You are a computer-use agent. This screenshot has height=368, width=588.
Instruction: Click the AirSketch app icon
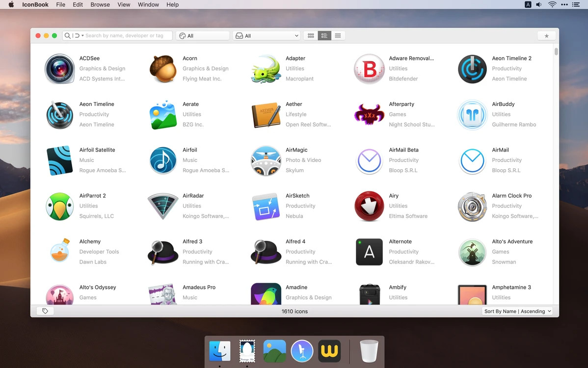[x=266, y=207]
